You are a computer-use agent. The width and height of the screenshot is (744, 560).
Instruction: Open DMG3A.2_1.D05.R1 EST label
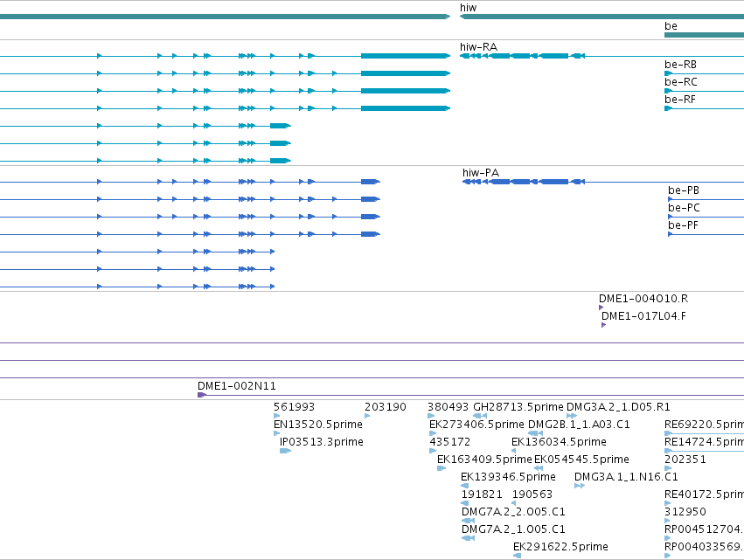click(618, 407)
